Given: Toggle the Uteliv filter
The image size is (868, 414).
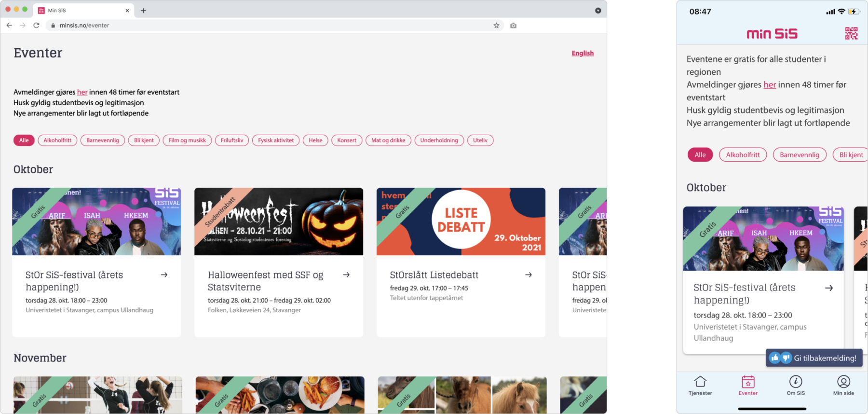Looking at the screenshot, I should tap(480, 140).
